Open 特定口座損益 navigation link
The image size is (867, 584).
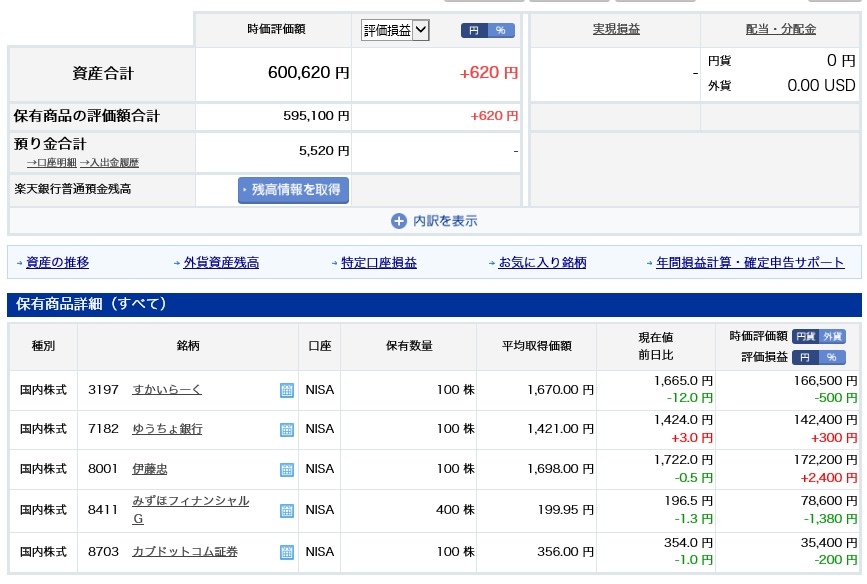pos(378,263)
